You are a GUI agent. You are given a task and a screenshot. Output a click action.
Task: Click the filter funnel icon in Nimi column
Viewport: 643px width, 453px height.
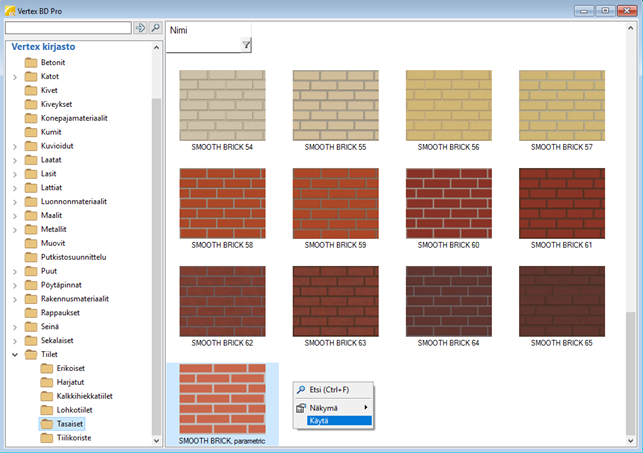246,45
